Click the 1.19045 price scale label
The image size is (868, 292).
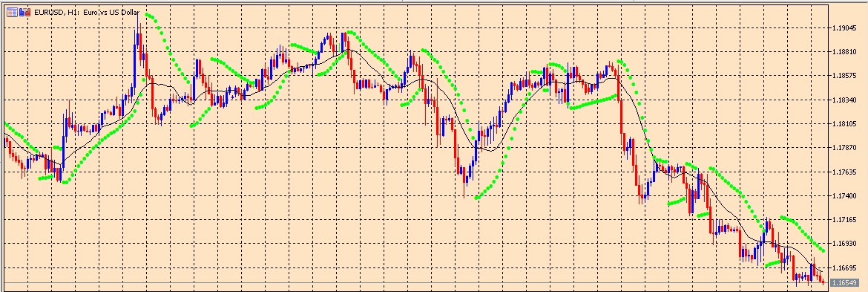click(x=845, y=27)
